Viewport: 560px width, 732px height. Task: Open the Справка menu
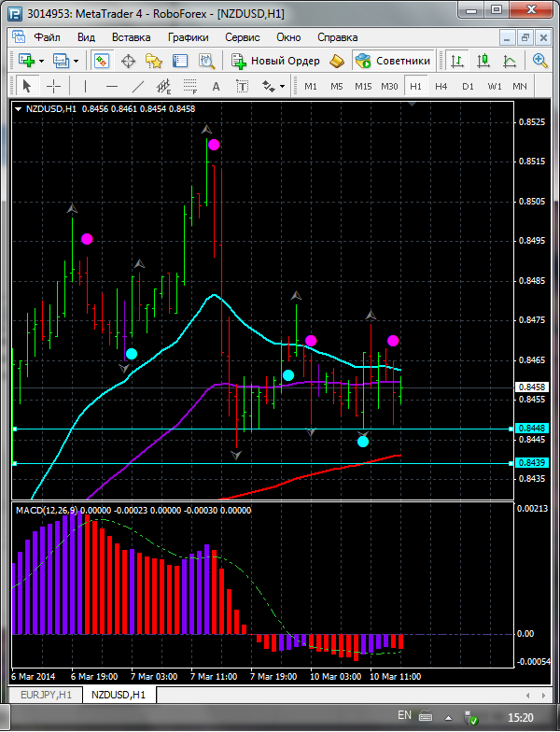[x=338, y=37]
